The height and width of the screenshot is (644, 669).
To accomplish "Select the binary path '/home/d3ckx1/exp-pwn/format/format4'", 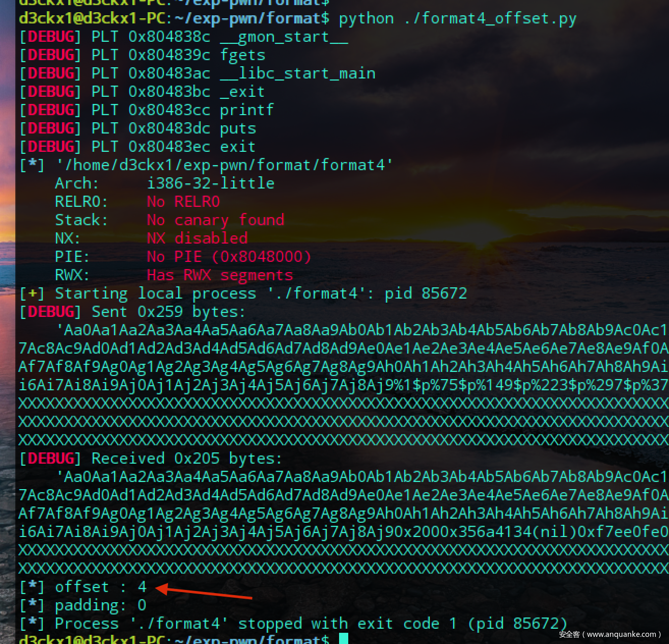I will (224, 166).
